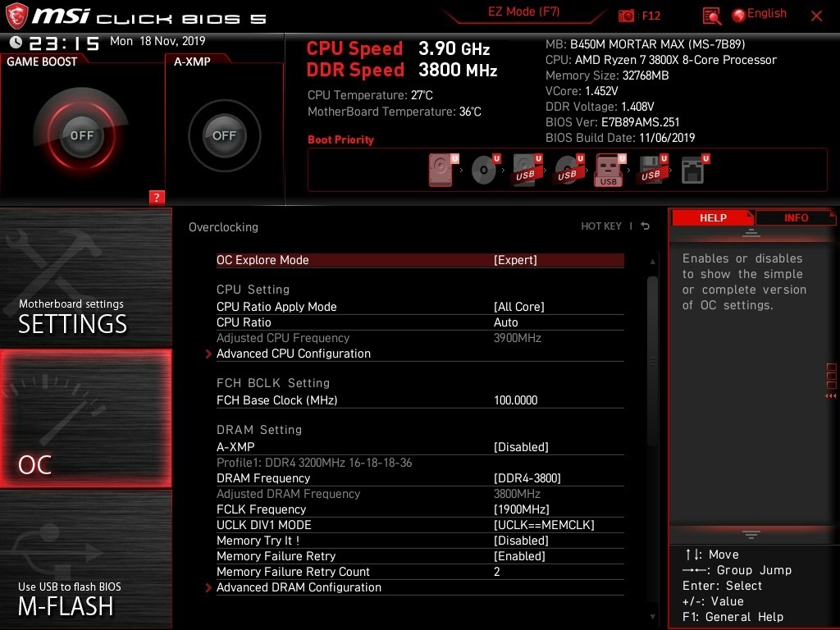Viewport: 840px width, 630px height.
Task: Toggle the GAME BOOST knob
Action: [82, 135]
